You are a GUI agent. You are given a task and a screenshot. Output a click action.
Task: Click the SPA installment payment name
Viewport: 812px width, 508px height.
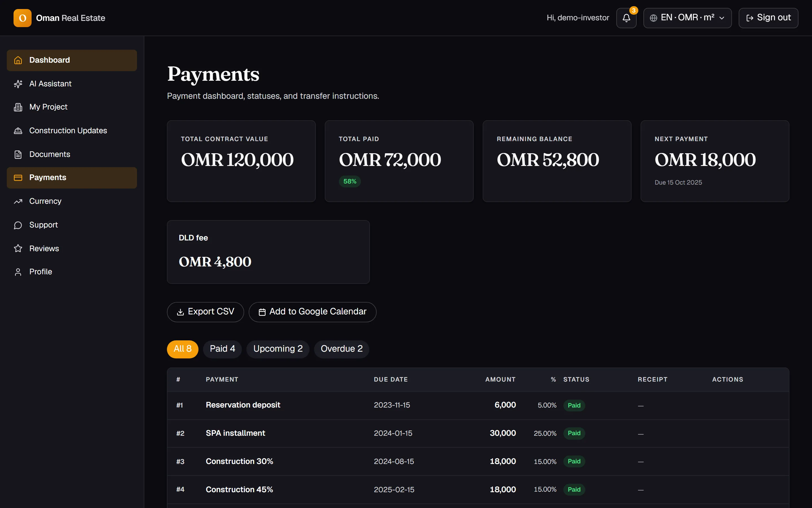[x=235, y=433]
